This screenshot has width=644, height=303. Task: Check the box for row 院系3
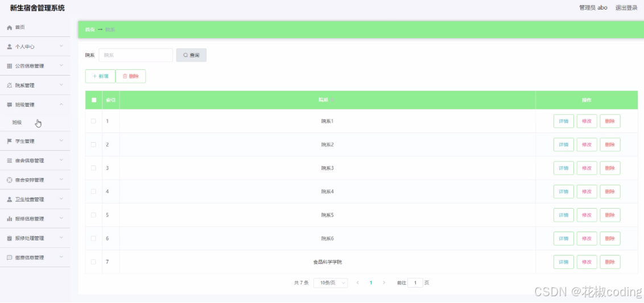tap(94, 168)
